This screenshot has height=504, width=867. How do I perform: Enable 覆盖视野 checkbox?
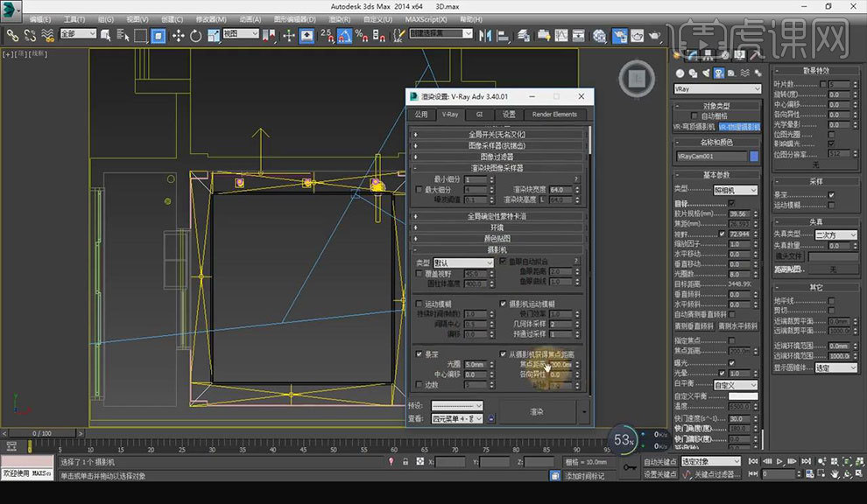point(419,274)
